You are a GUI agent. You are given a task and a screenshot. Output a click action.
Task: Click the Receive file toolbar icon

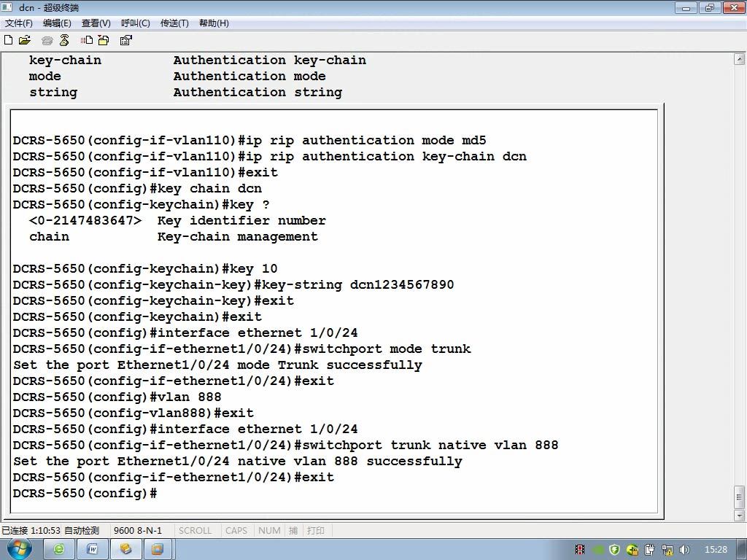104,40
